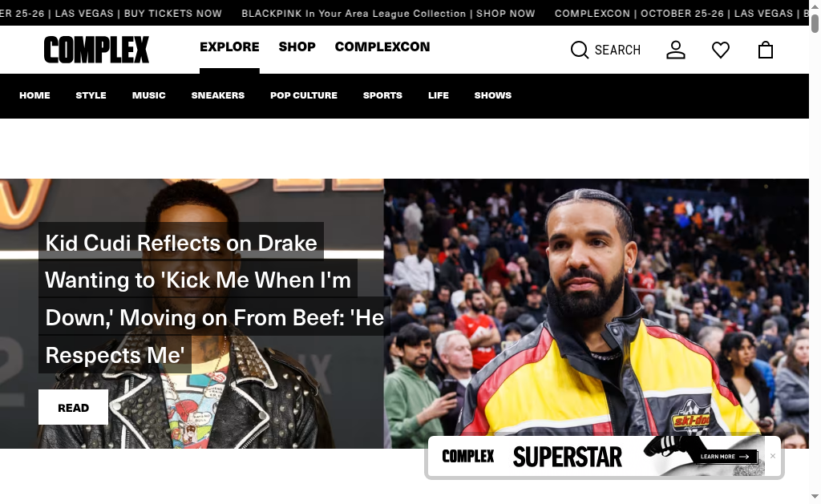821x504 pixels.
Task: Click the BLACKPINK Shop Now ticker link
Action: 388,13
